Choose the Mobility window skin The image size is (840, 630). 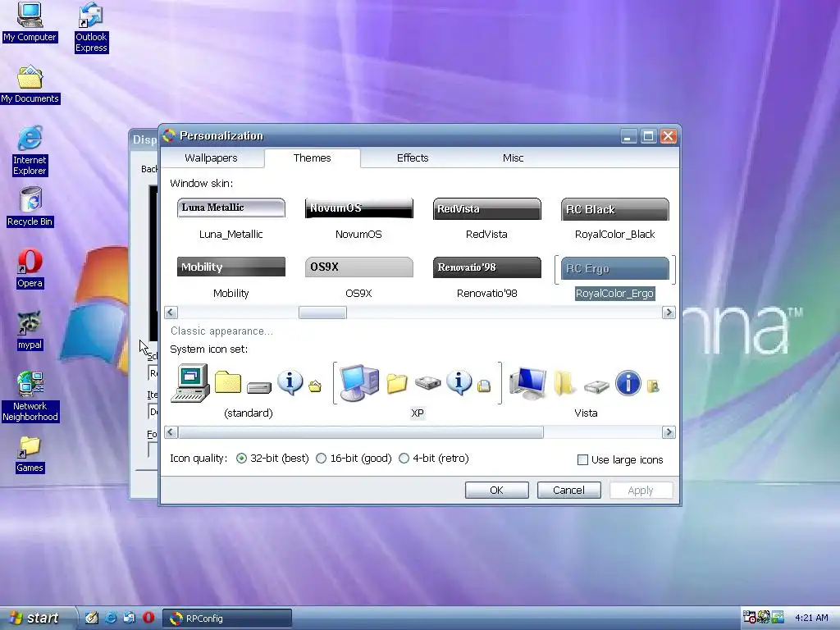pos(231,277)
